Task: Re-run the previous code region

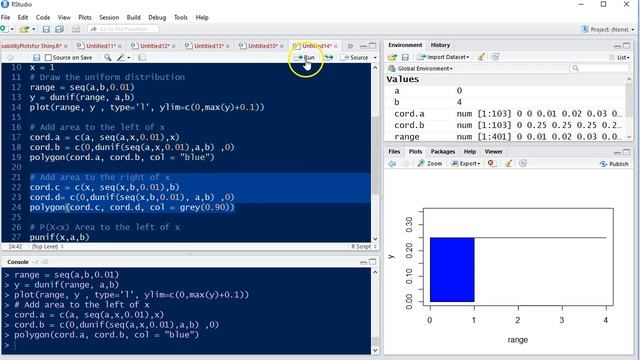Action: pos(329,58)
